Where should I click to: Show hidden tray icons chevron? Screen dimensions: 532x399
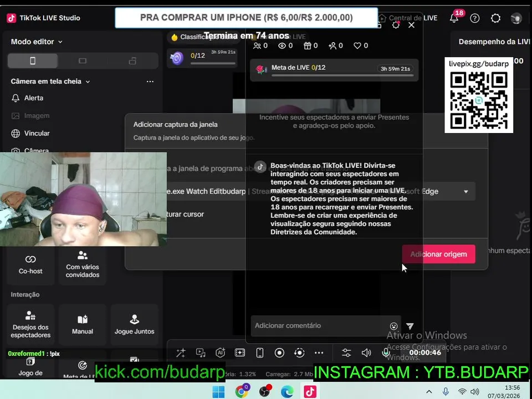point(429,392)
